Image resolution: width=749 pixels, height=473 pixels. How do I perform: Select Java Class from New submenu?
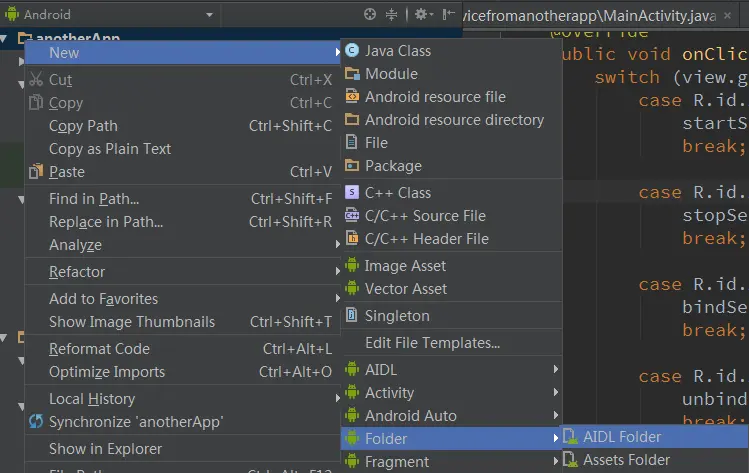[398, 50]
